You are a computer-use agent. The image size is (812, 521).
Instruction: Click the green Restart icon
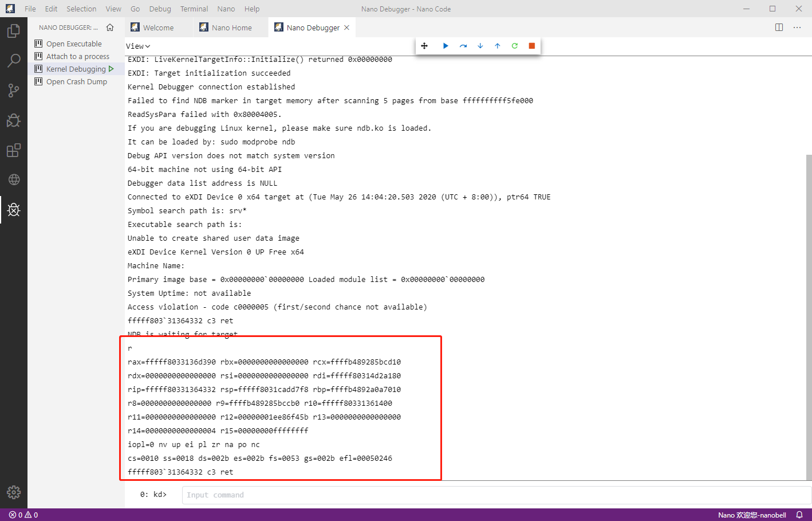pyautogui.click(x=514, y=46)
